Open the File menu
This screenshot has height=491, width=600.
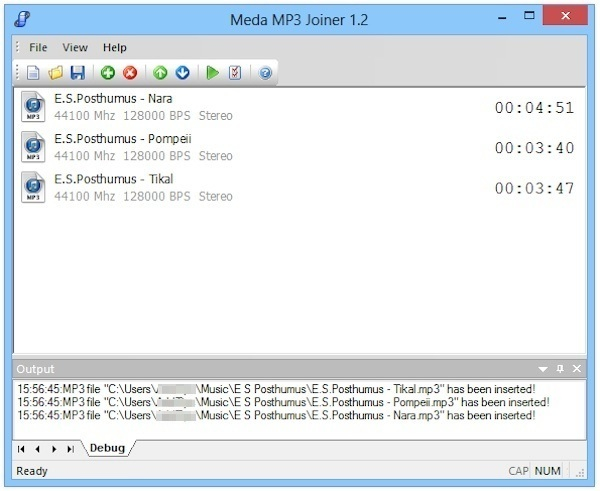pyautogui.click(x=38, y=47)
